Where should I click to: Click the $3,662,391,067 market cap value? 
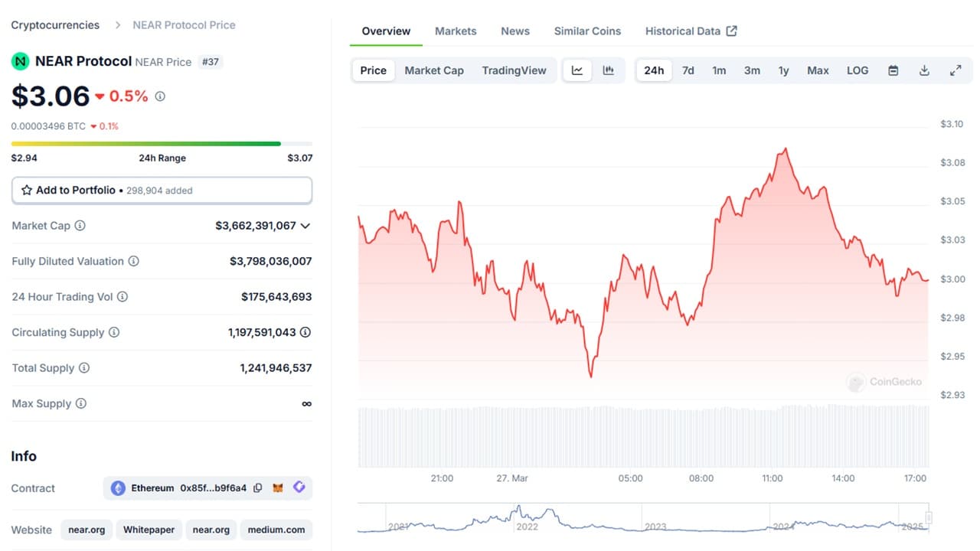(256, 226)
